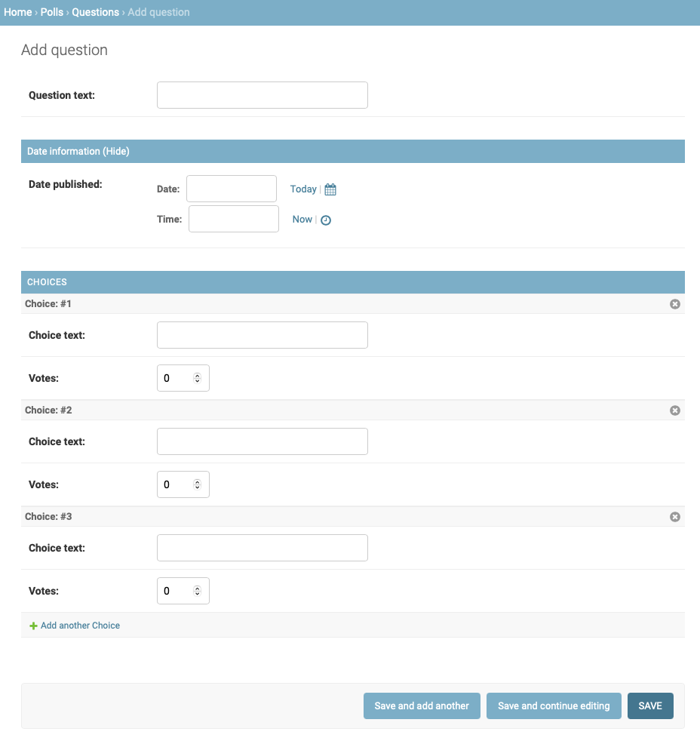This screenshot has height=741, width=700.
Task: Click Save and add another
Action: 422,706
